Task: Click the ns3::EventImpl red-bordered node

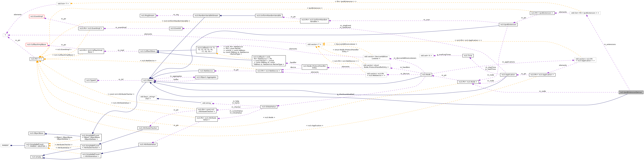Action: (37, 17)
